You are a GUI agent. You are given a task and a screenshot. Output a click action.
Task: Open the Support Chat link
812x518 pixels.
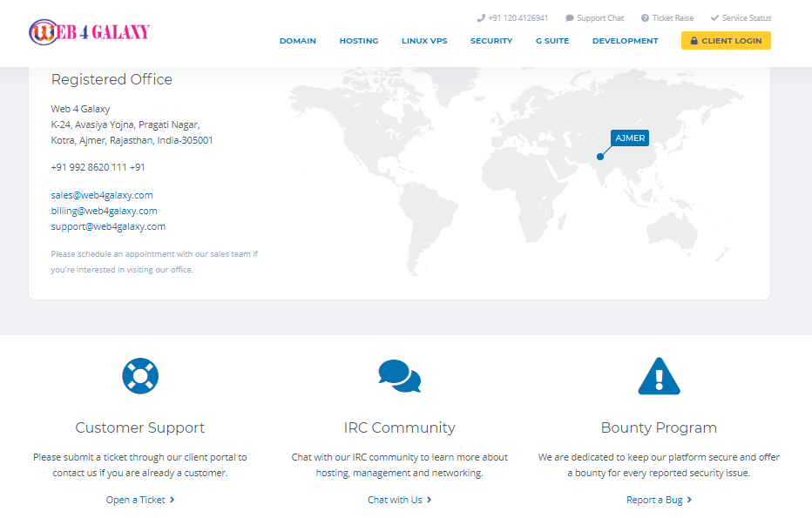pyautogui.click(x=595, y=18)
